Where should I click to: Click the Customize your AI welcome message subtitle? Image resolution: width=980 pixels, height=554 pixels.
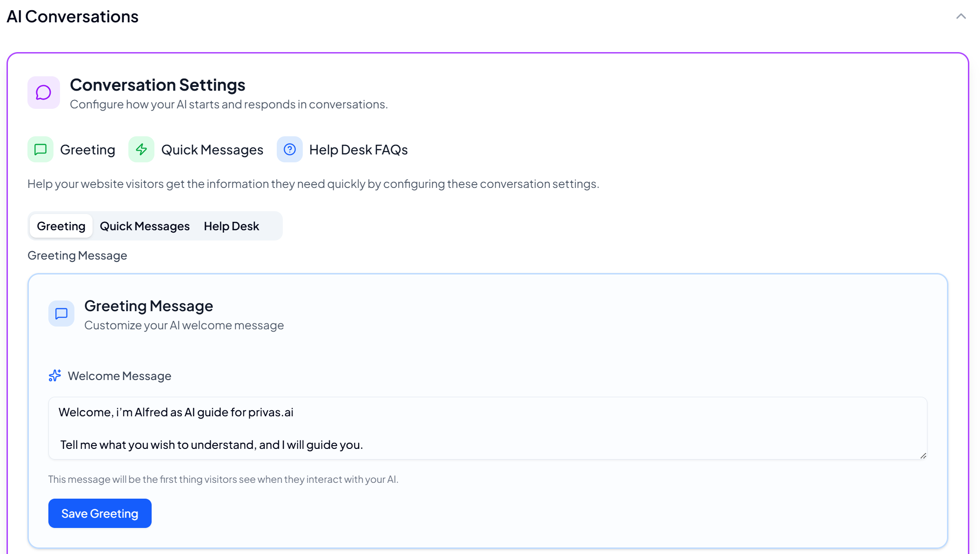pyautogui.click(x=184, y=325)
